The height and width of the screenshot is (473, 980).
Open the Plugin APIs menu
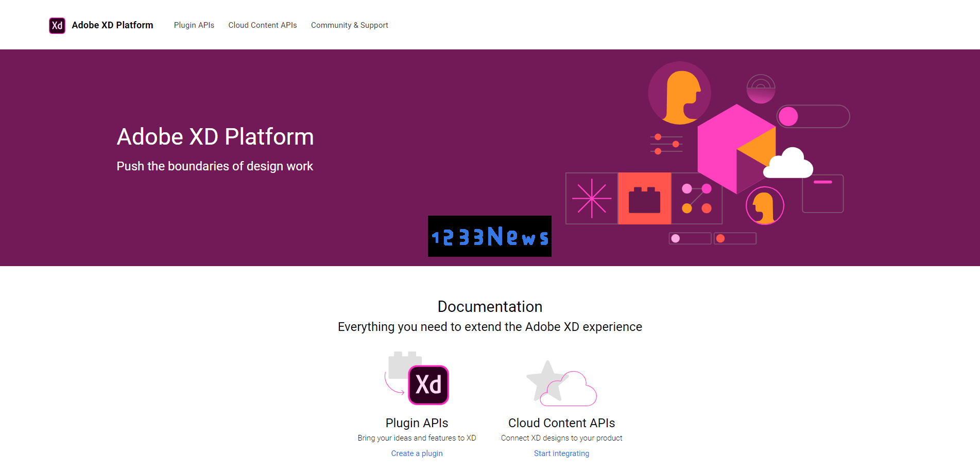(x=194, y=25)
